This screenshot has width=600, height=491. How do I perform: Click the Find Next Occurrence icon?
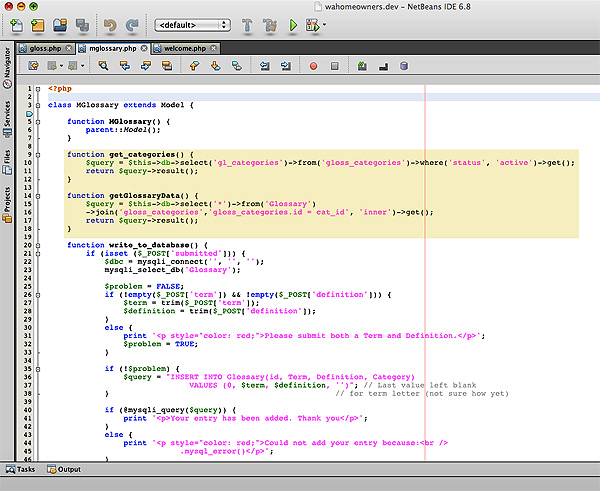tap(146, 66)
